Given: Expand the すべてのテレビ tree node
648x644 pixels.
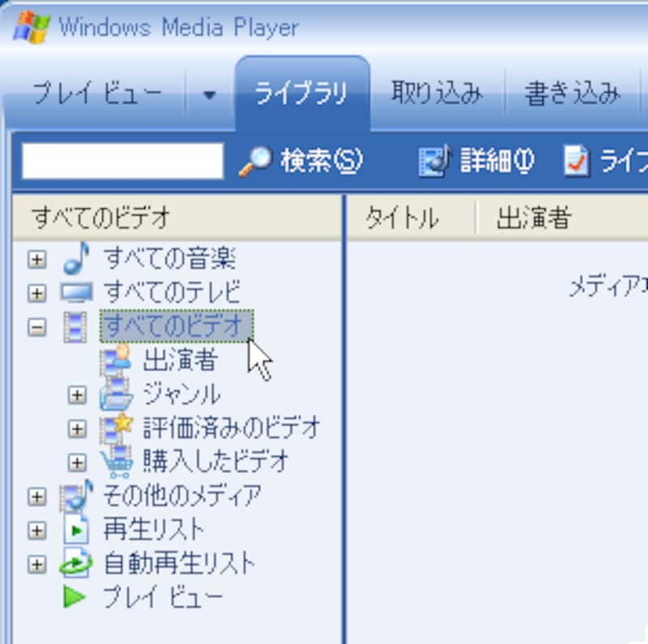Looking at the screenshot, I should (36, 293).
